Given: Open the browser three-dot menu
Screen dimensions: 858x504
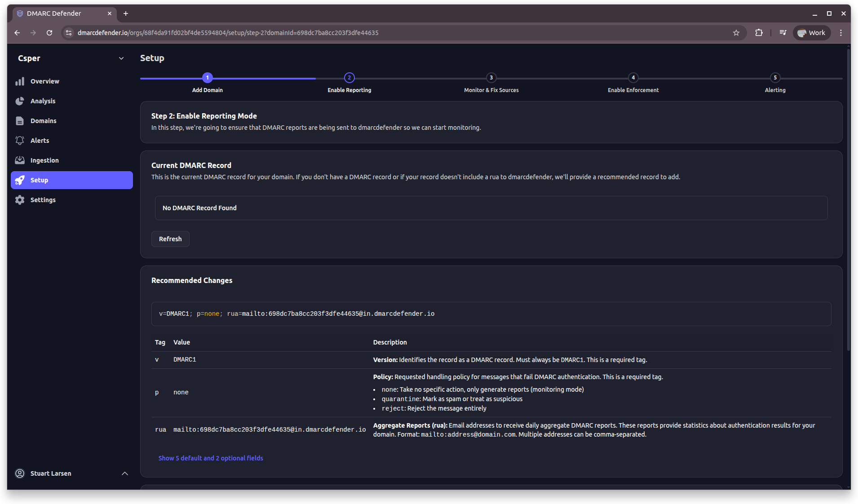Looking at the screenshot, I should point(841,32).
